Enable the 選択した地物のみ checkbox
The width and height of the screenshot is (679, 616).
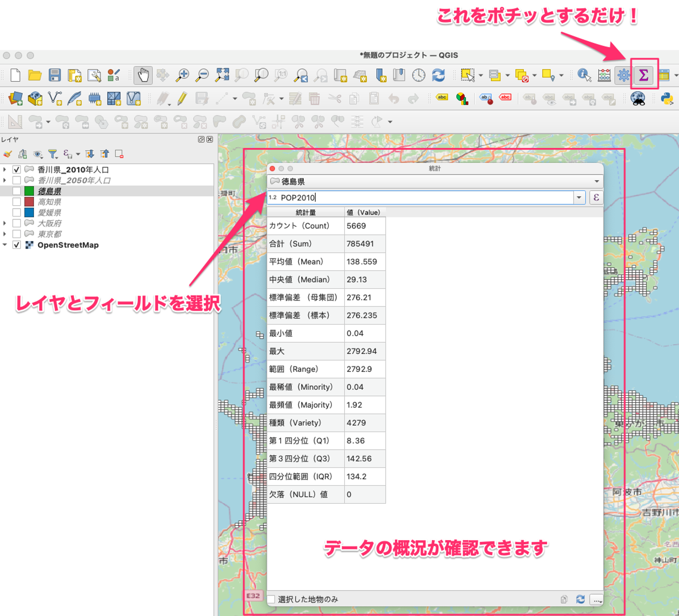[x=272, y=599]
